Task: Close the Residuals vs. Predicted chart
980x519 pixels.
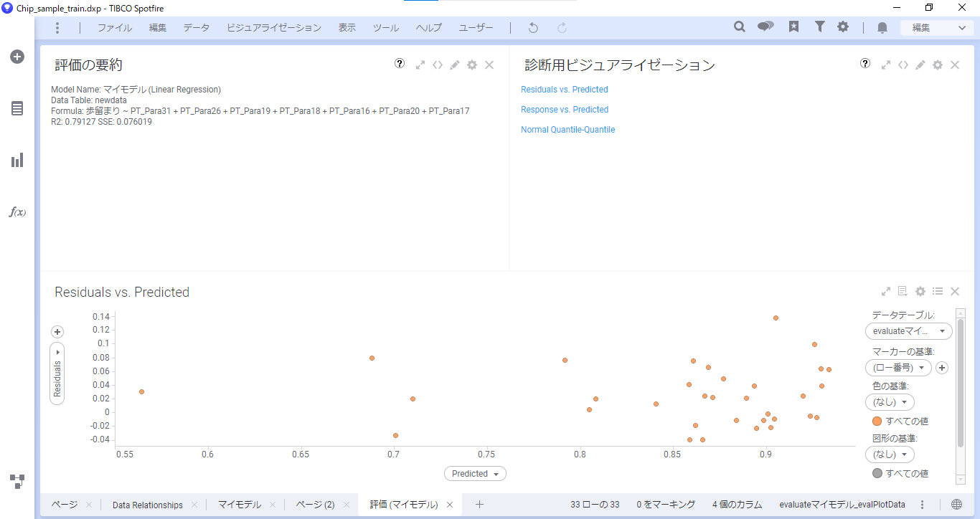Action: coord(955,291)
